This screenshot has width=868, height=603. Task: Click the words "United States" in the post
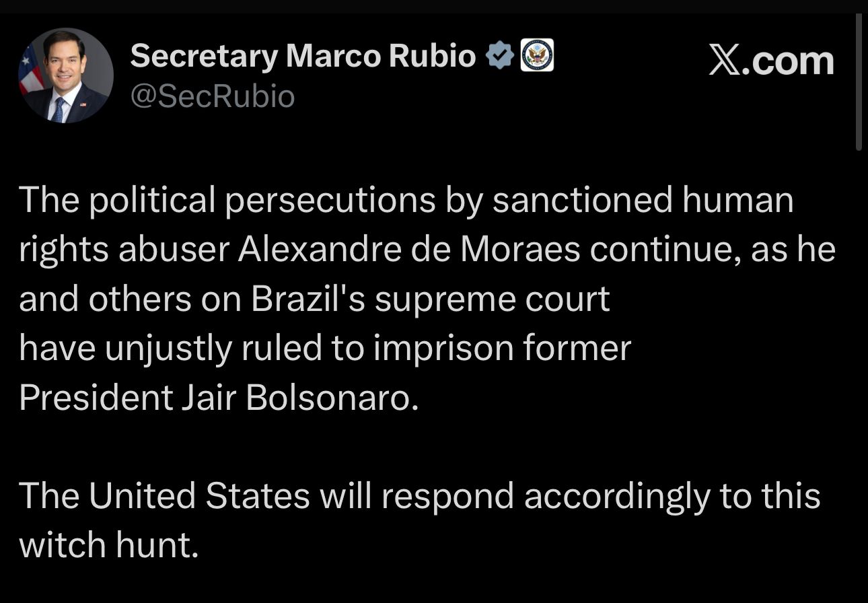(x=198, y=496)
